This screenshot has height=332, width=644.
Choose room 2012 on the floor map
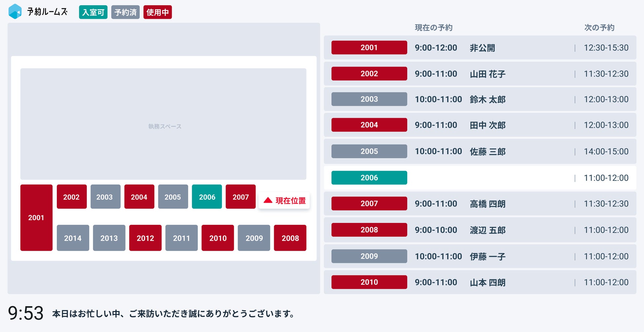click(x=145, y=238)
